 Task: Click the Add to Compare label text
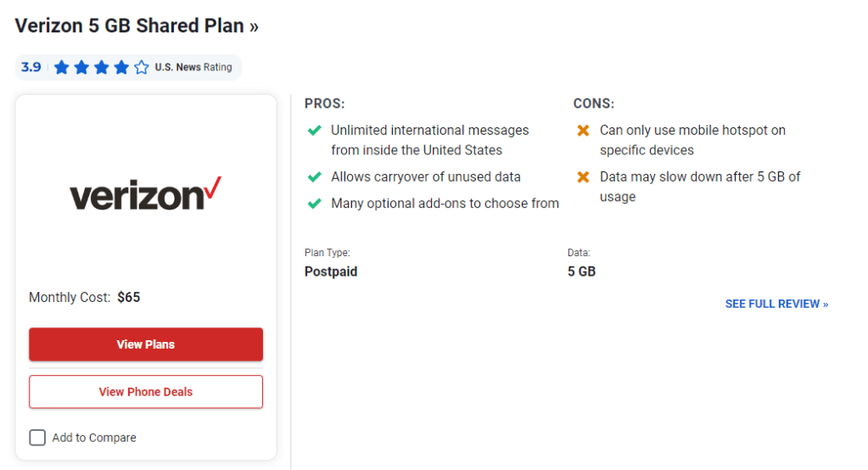click(94, 438)
